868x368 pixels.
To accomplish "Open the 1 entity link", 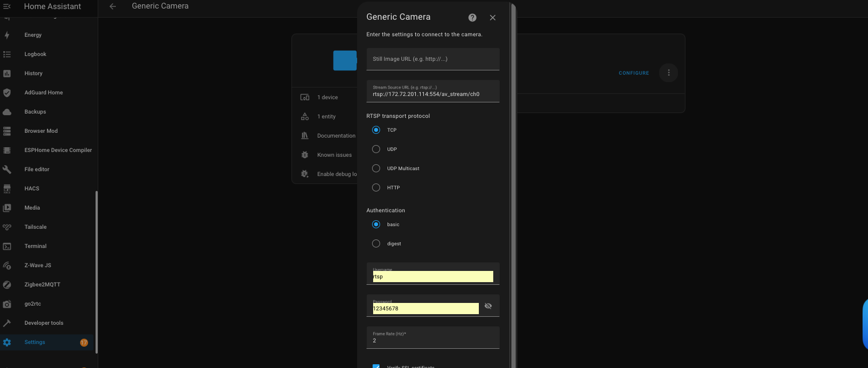I will click(326, 117).
